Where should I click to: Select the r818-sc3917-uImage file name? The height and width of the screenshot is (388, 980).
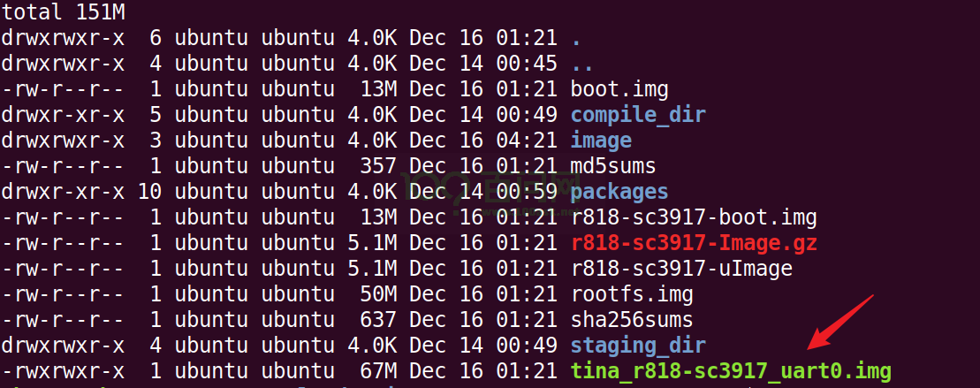click(x=680, y=268)
